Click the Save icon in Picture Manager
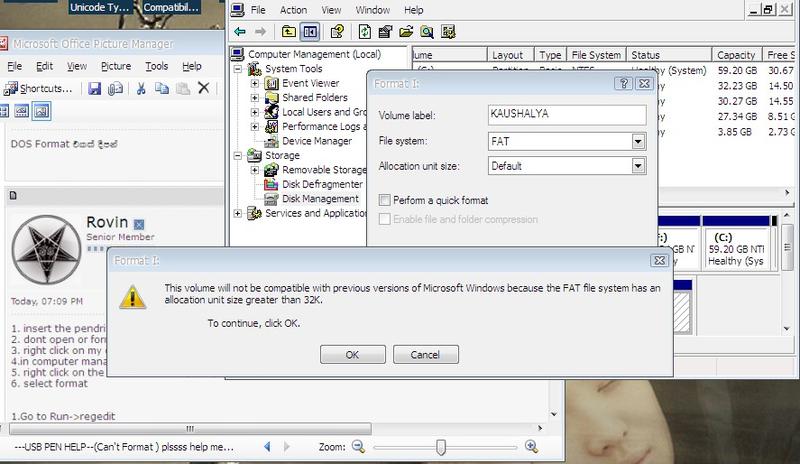Image resolution: width=800 pixels, height=464 pixels. 94,88
